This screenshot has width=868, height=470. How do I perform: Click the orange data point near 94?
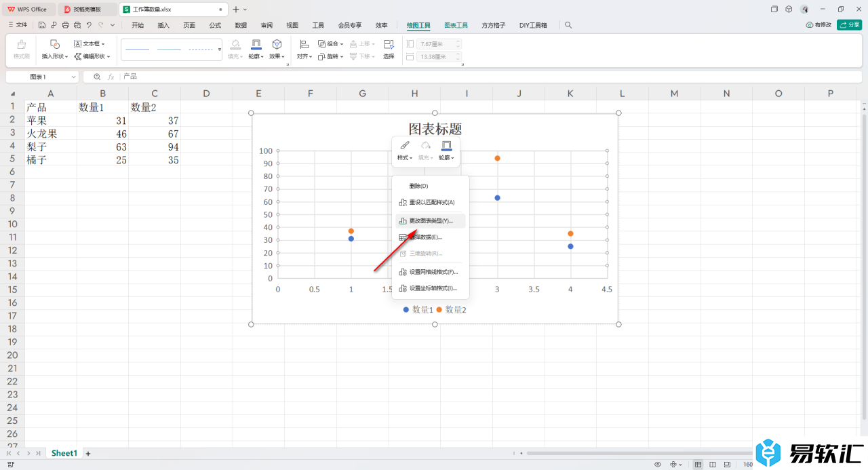(497, 158)
